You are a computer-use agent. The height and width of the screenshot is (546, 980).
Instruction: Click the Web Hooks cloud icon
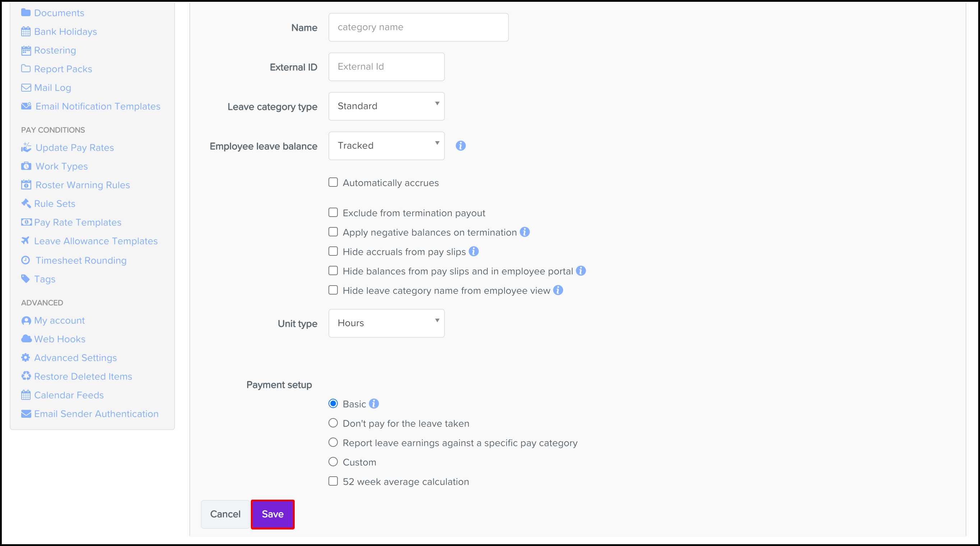point(26,339)
